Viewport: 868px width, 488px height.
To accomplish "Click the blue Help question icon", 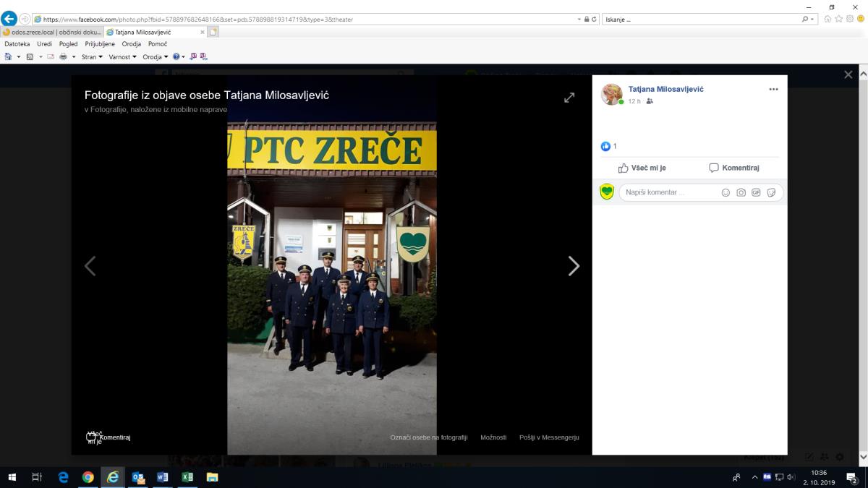I will [x=176, y=56].
